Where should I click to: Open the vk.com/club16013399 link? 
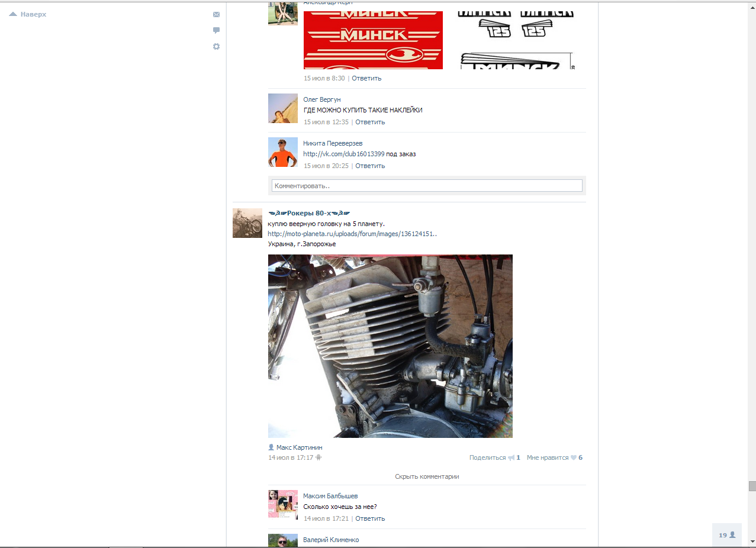pyautogui.click(x=343, y=154)
